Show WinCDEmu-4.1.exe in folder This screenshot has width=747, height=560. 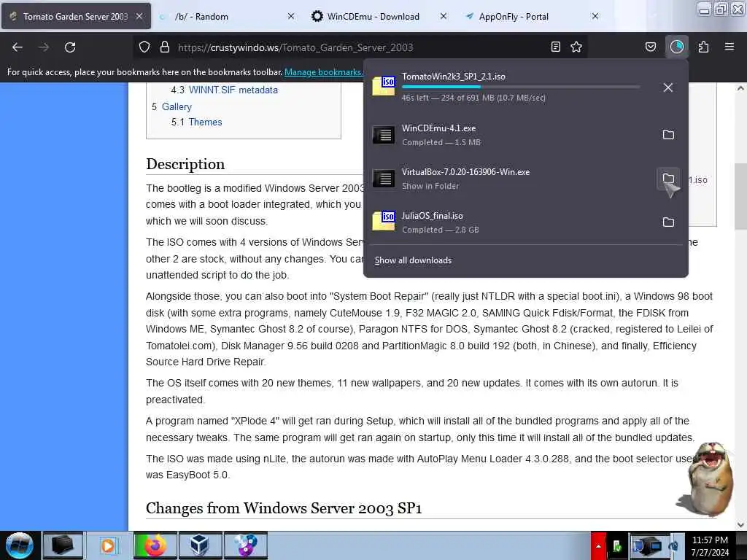tap(668, 135)
